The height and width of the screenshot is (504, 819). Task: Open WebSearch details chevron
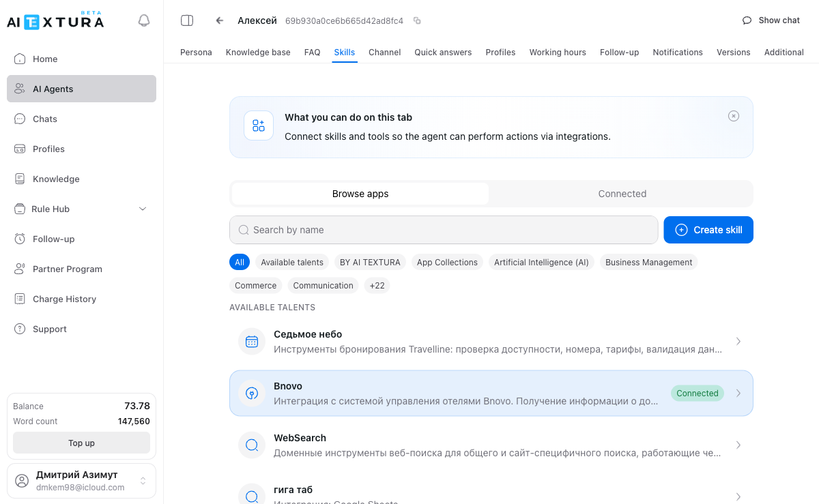(738, 445)
